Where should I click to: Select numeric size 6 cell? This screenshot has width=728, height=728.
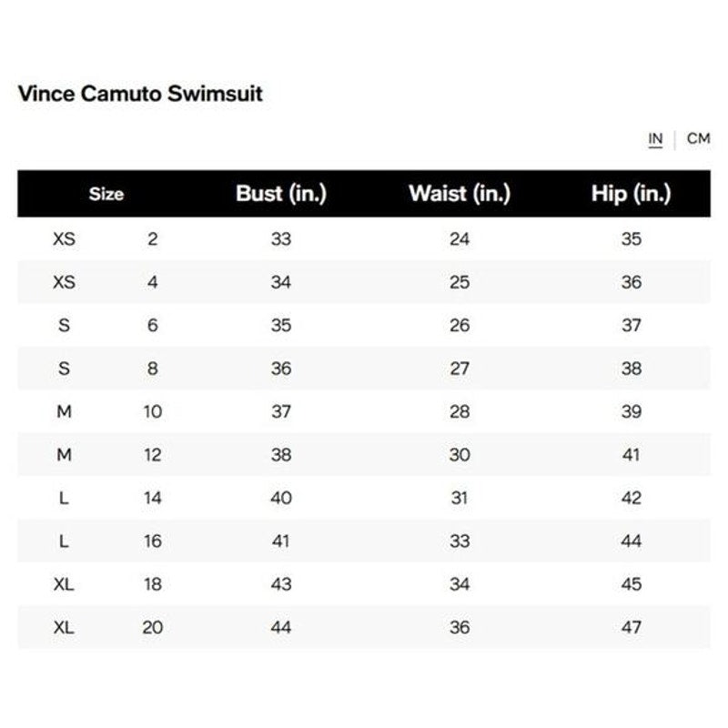click(153, 326)
